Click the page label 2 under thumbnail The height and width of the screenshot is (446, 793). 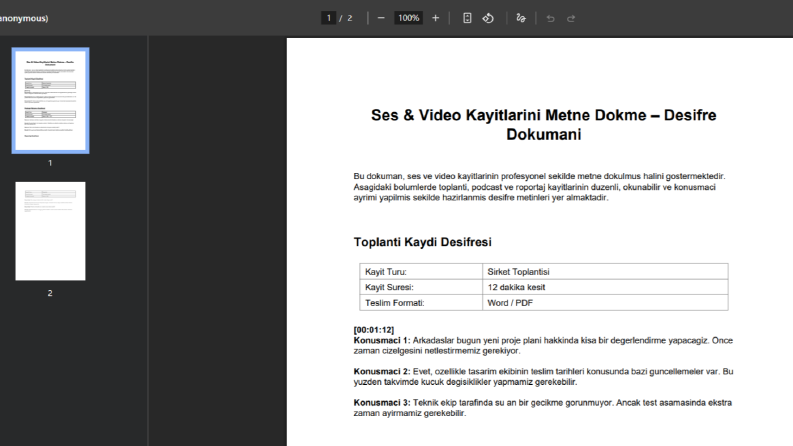(x=50, y=293)
